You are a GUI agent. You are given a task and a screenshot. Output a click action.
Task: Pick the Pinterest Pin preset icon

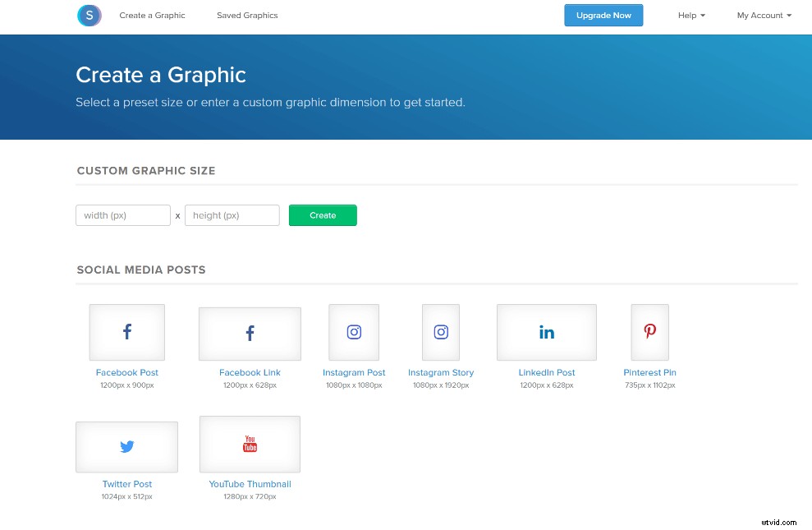[649, 332]
